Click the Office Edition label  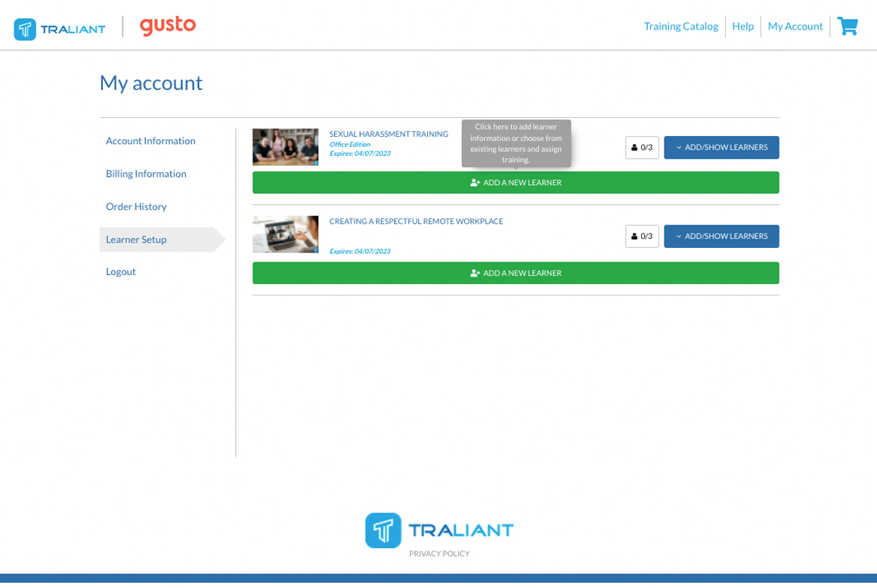point(349,144)
